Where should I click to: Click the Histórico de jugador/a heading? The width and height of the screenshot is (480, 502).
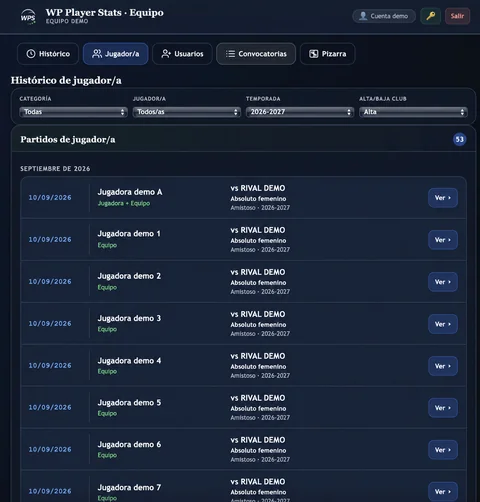coord(66,80)
